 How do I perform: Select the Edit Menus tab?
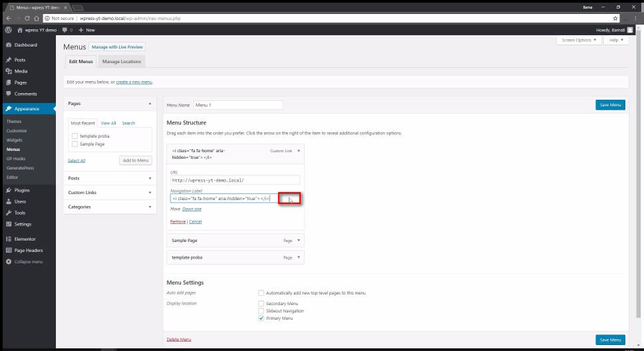pyautogui.click(x=81, y=62)
